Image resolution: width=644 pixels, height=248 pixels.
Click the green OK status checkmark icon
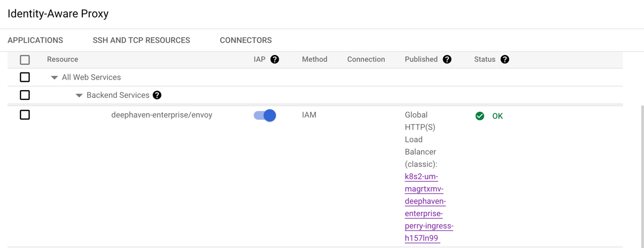pos(480,116)
